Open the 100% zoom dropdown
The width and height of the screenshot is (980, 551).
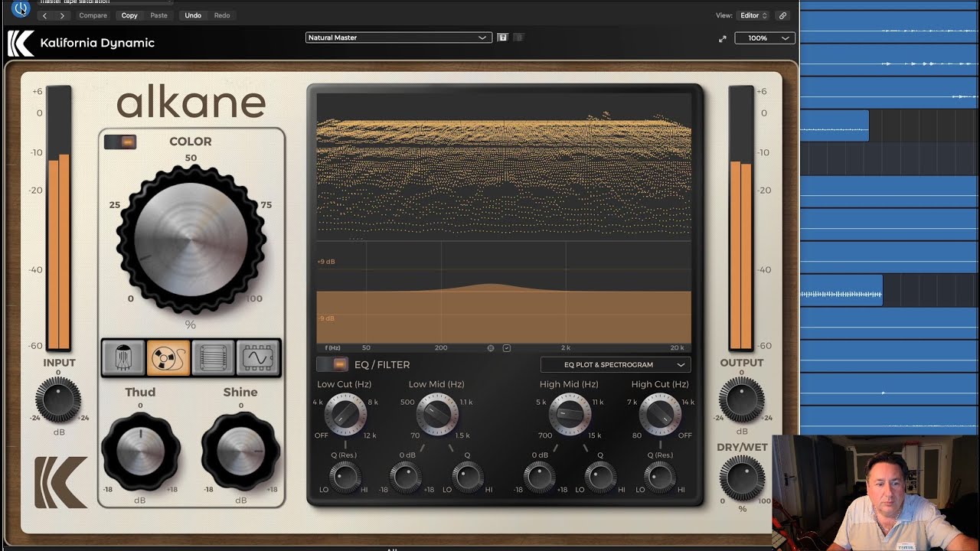[x=765, y=37]
